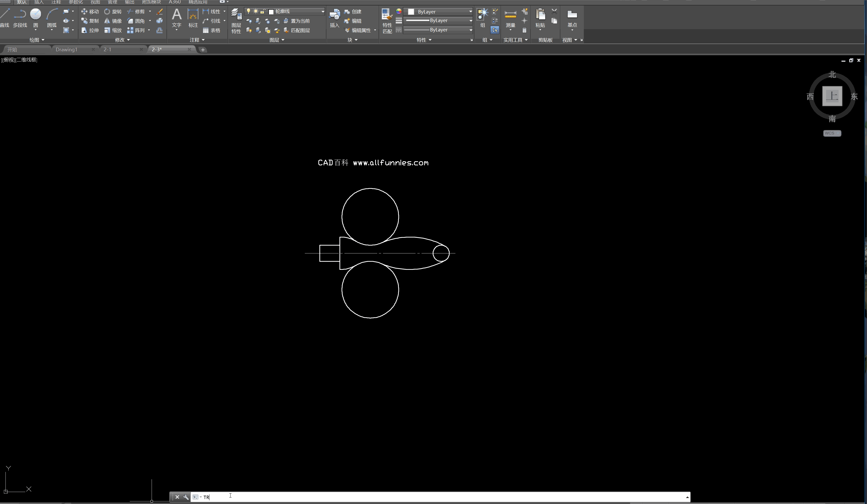Click the Quick Calculator icon in utilities

pyautogui.click(x=524, y=30)
